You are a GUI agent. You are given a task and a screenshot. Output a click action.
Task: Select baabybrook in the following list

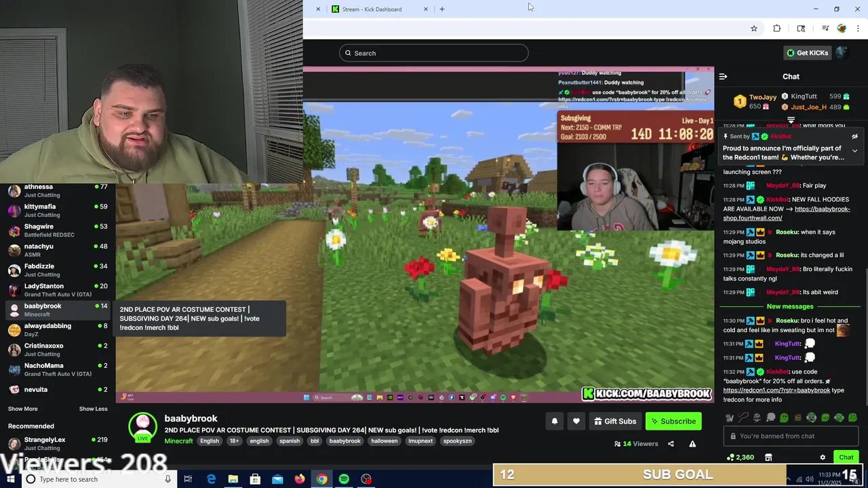click(x=58, y=310)
